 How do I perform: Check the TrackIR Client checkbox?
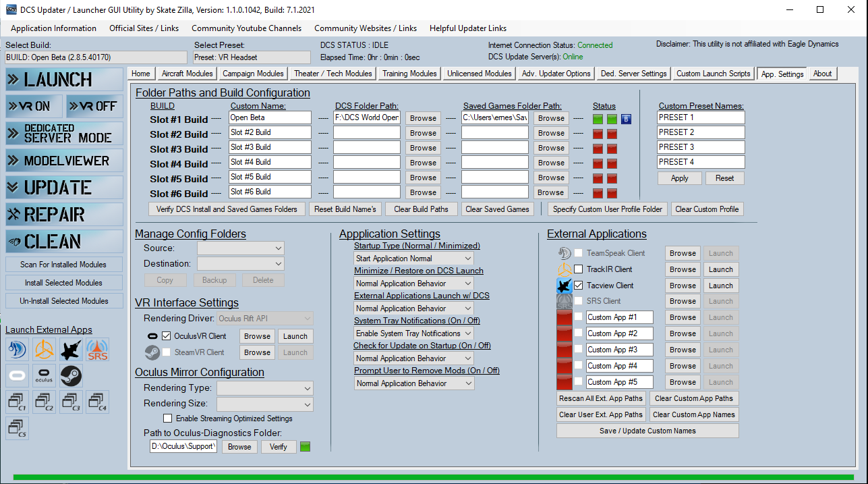tap(579, 269)
